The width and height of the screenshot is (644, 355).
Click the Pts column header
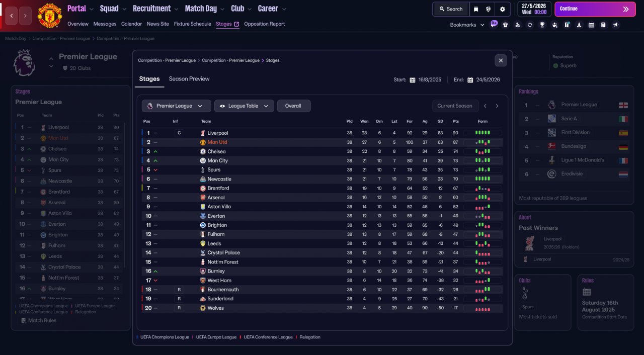(456, 121)
